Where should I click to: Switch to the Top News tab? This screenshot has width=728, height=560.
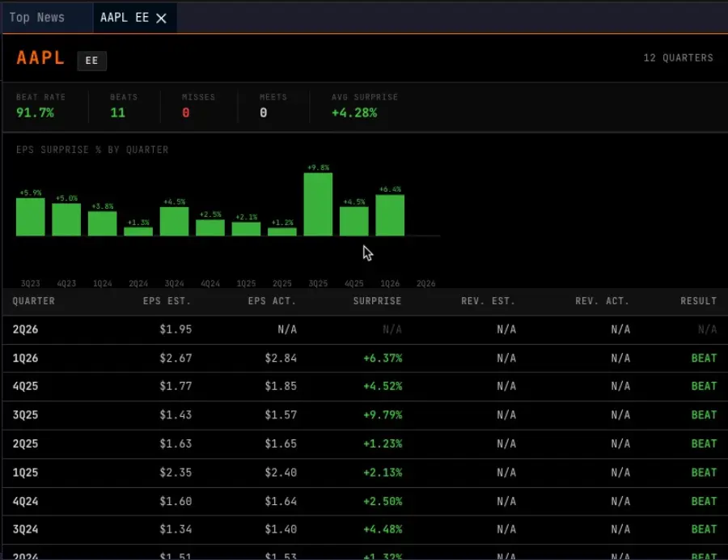37,17
